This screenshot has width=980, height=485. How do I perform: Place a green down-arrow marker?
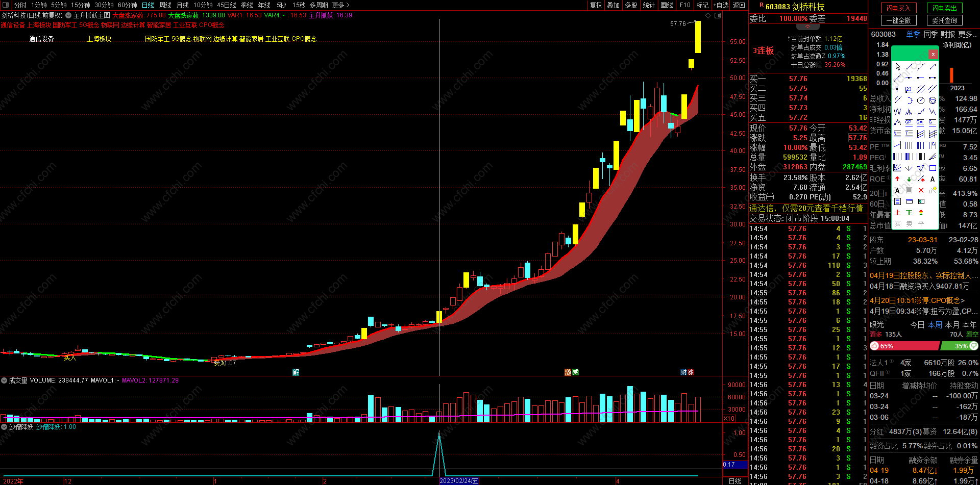click(909, 179)
